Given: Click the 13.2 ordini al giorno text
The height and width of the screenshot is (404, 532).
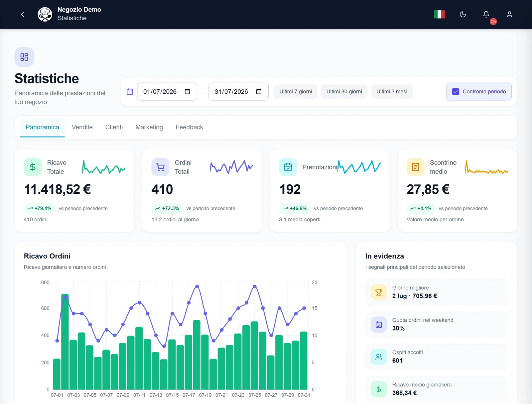Looking at the screenshot, I should coord(175,219).
